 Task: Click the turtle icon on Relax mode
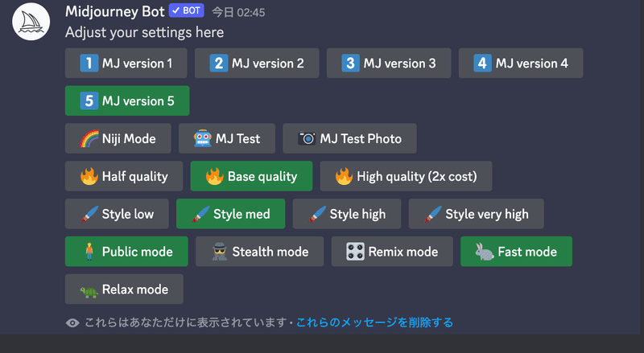(x=89, y=291)
